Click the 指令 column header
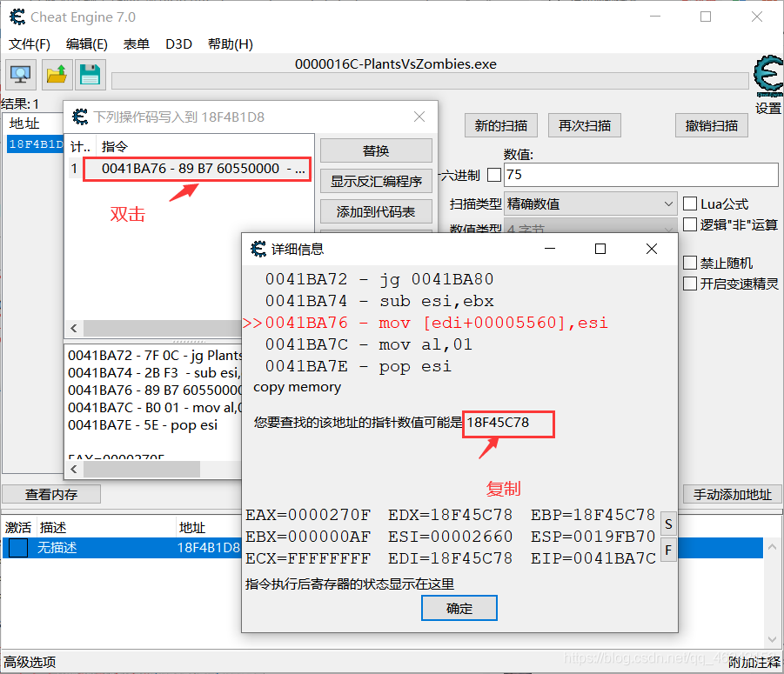The height and width of the screenshot is (674, 784). (x=115, y=147)
